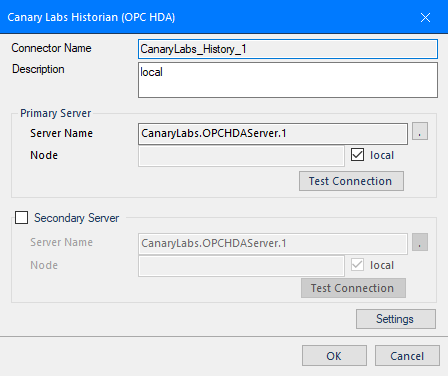This screenshot has width=448, height=376.
Task: Click the Connector Name input field
Action: tap(288, 49)
